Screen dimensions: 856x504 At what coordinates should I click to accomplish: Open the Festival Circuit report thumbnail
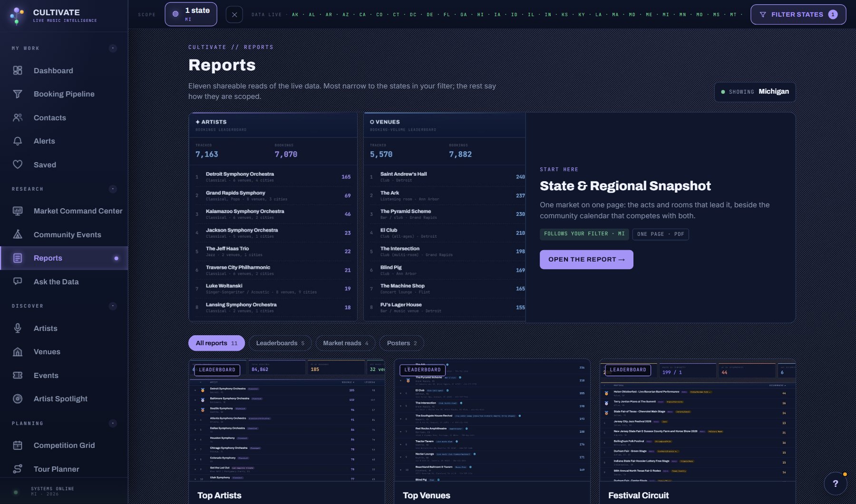[x=698, y=420]
